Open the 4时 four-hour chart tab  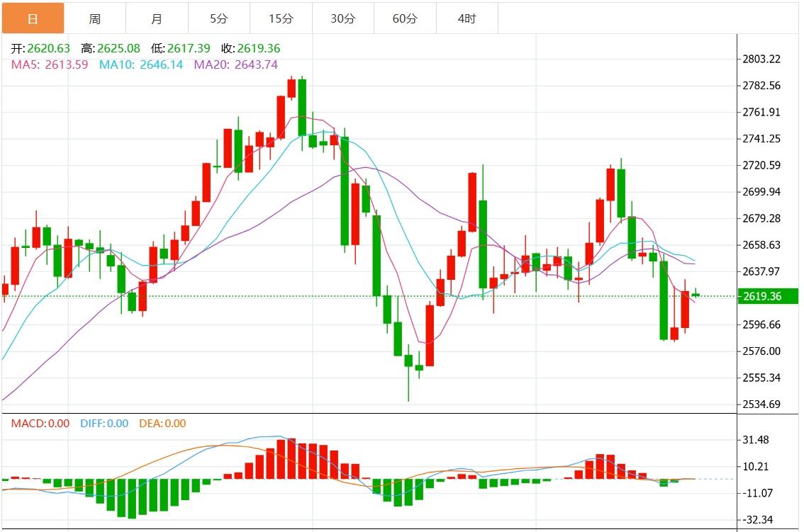coord(467,18)
